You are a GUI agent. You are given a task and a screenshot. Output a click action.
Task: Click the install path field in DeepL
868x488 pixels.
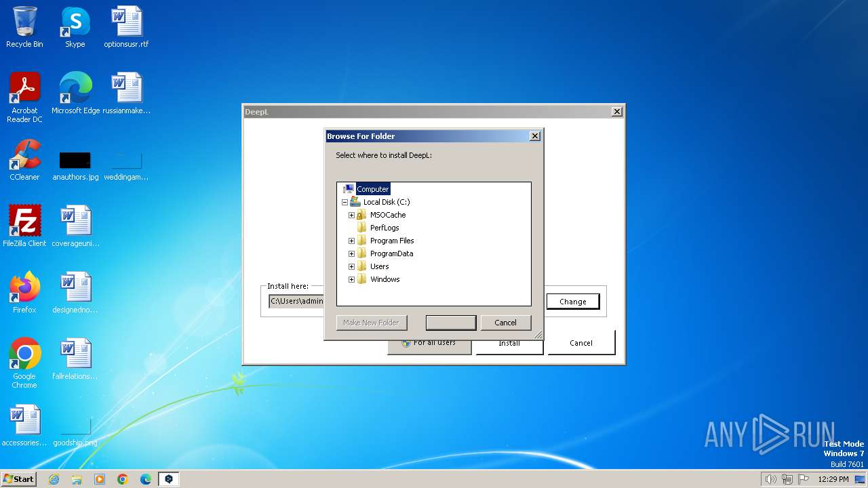(x=297, y=301)
